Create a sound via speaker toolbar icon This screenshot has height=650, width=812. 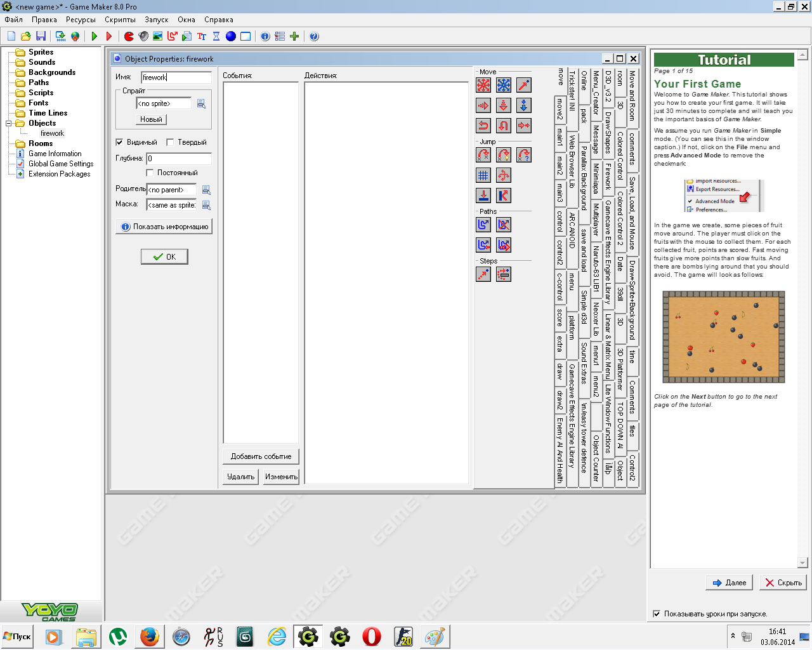pos(143,36)
